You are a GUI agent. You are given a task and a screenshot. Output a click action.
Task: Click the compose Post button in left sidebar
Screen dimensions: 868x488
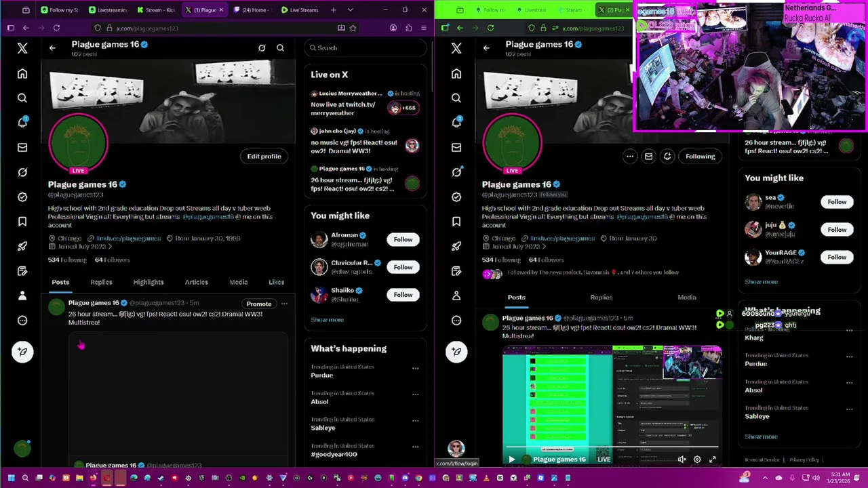point(22,351)
